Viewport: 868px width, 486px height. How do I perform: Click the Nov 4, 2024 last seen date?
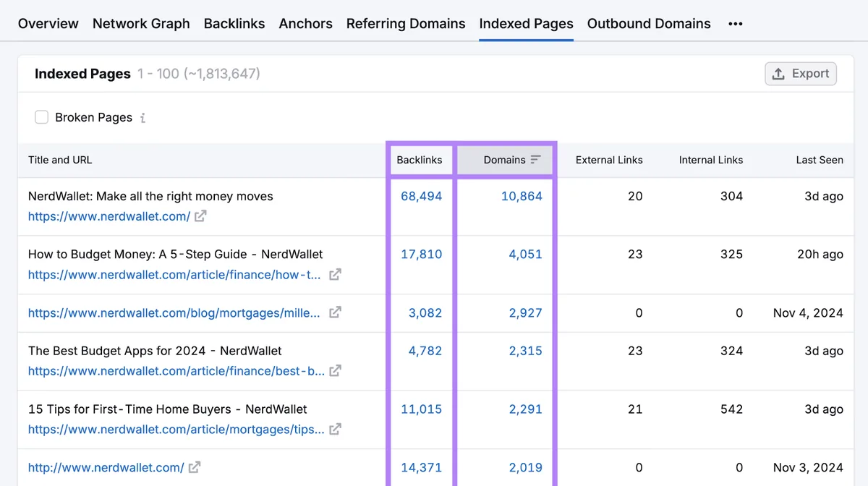click(x=808, y=313)
